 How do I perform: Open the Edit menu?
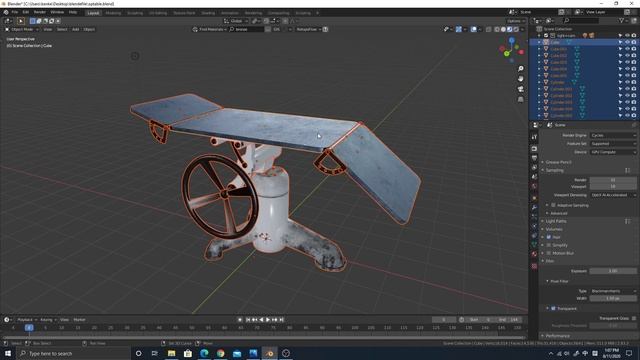[x=26, y=12]
